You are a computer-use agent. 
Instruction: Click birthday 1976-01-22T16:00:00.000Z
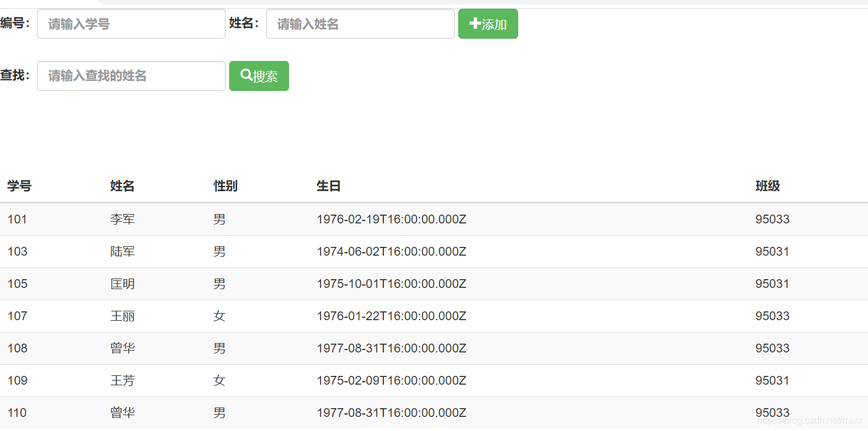click(x=392, y=316)
